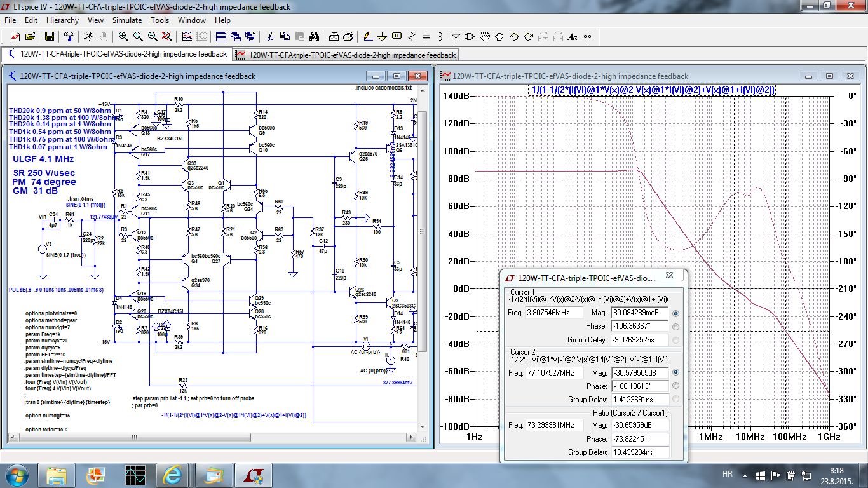Select the Drag hand tool

(499, 36)
